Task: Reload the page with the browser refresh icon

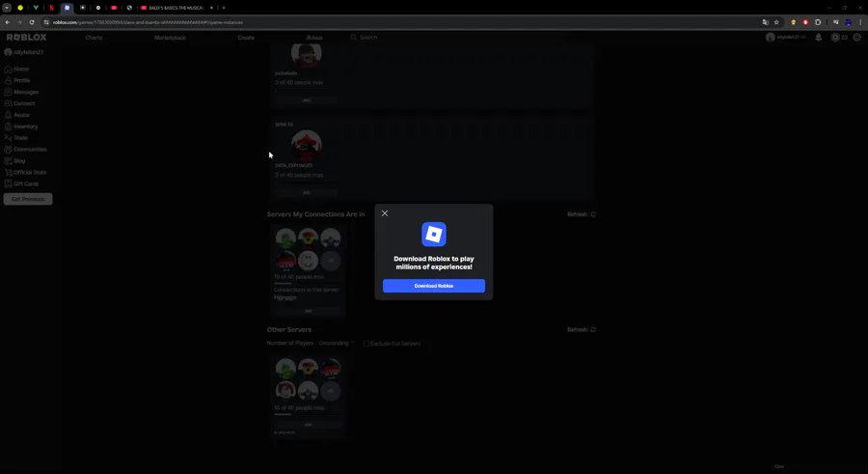Action: (x=32, y=22)
